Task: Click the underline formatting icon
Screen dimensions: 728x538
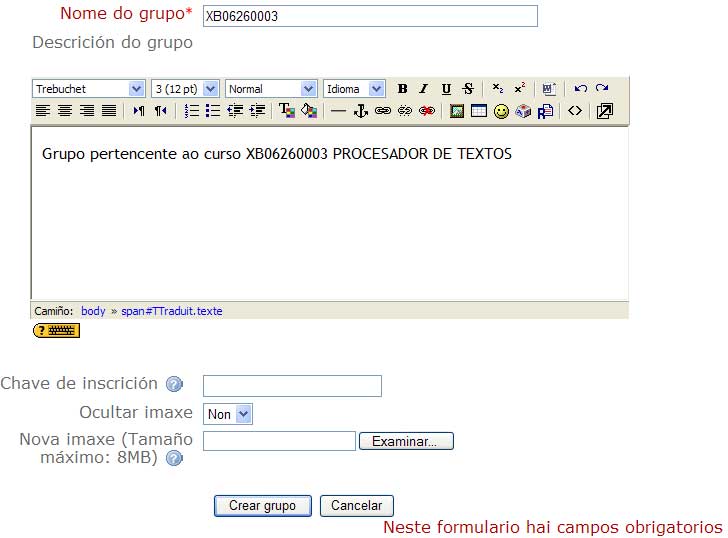Action: point(446,89)
